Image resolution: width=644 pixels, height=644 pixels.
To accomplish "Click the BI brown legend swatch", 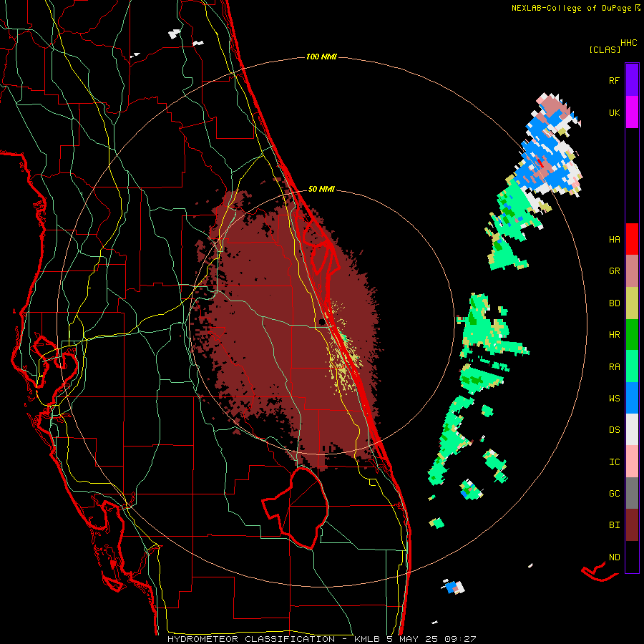I will coord(632,525).
